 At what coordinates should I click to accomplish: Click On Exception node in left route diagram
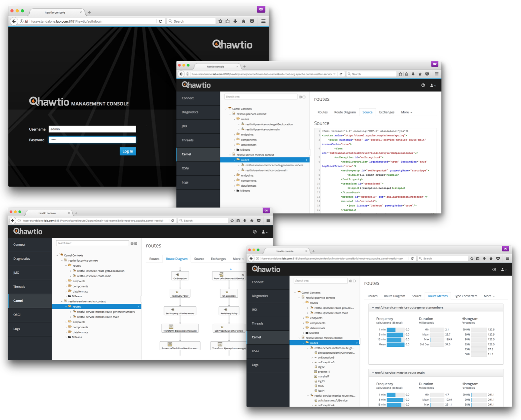[x=180, y=276]
